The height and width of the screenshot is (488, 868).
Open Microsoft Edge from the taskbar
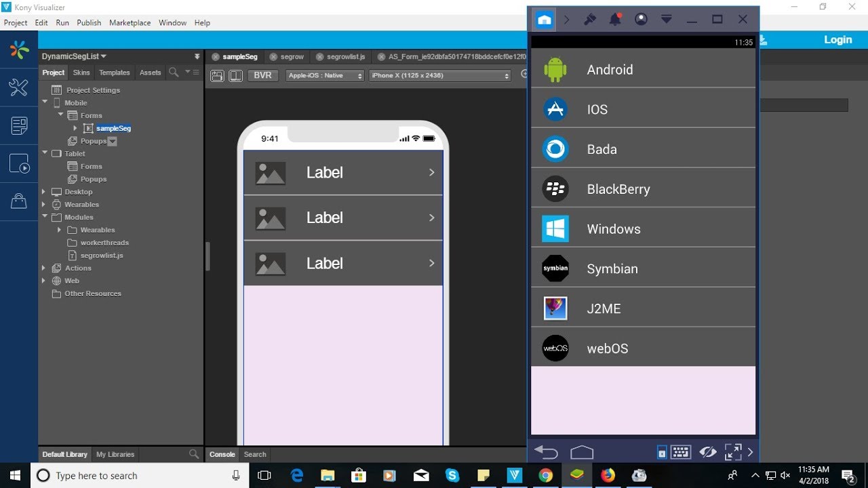click(297, 475)
